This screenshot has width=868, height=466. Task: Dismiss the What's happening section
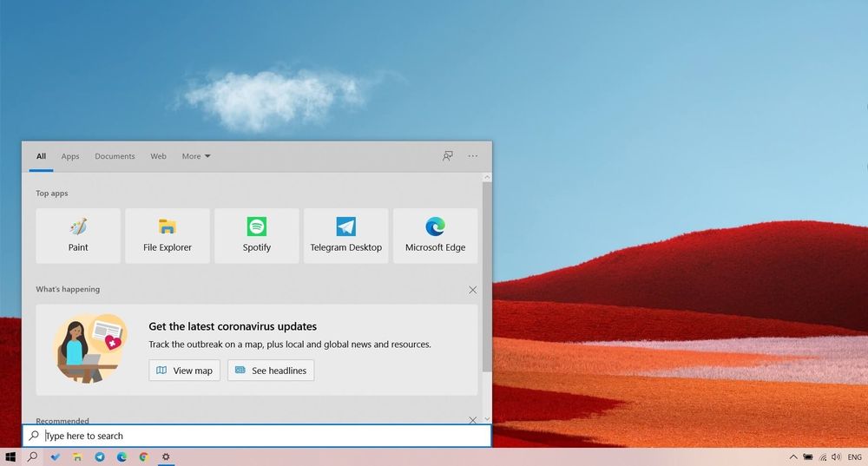[473, 290]
